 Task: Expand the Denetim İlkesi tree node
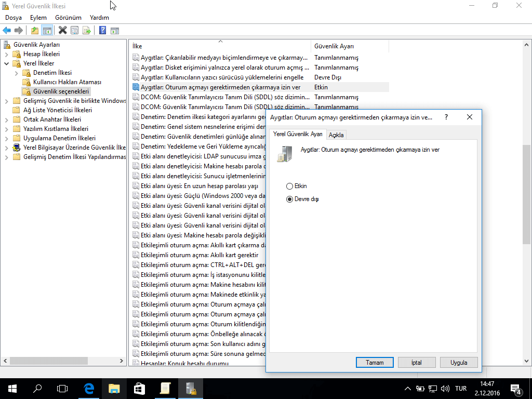point(16,73)
